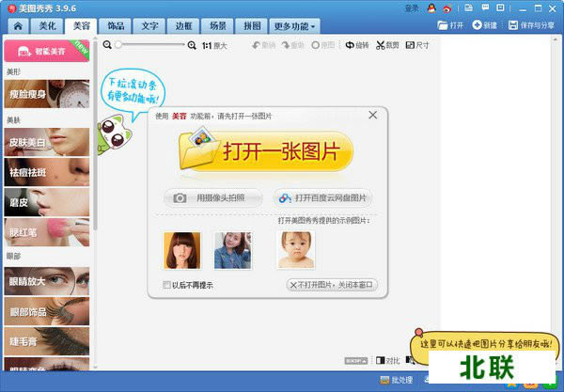Switch to the 饰品 tab

pyautogui.click(x=115, y=26)
